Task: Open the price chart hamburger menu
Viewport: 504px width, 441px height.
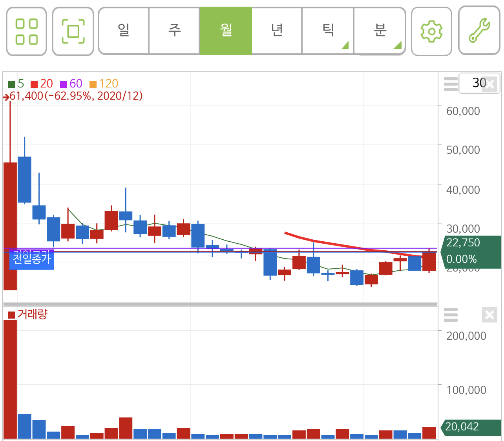Action: [451, 84]
